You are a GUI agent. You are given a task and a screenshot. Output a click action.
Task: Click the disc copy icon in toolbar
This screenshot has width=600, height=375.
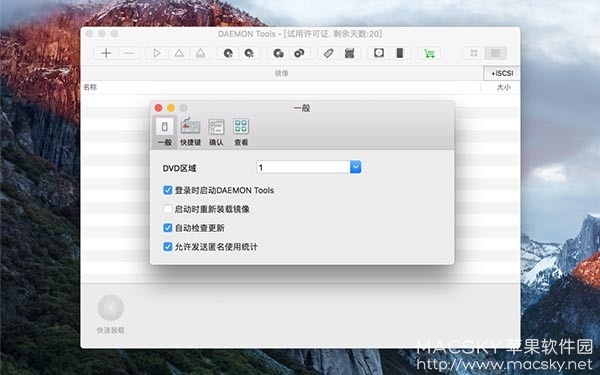click(x=278, y=53)
